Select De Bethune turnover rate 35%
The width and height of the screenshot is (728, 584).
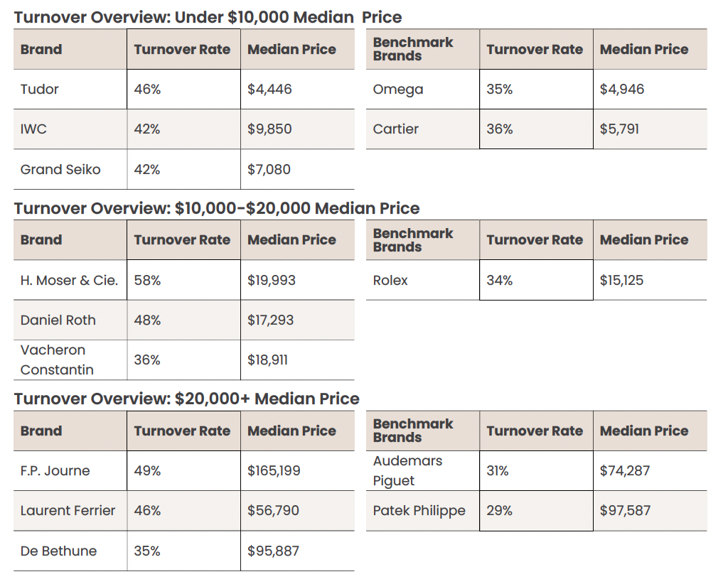coord(147,551)
